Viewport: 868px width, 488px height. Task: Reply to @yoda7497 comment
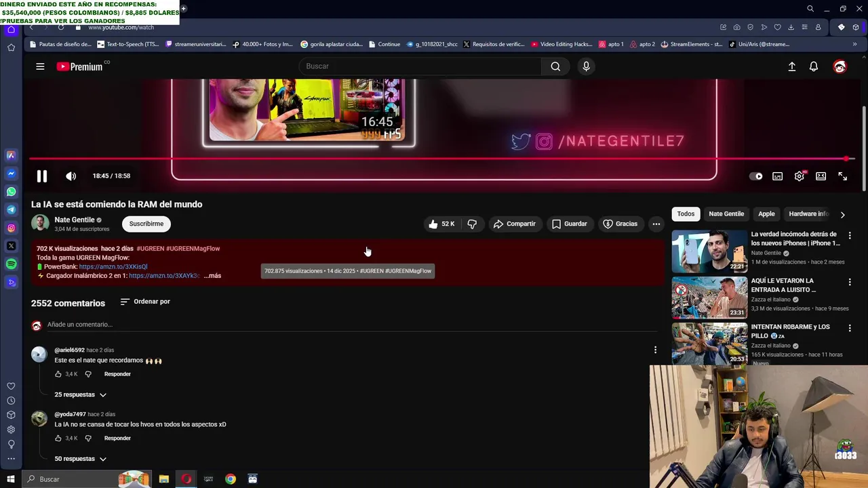117,439
